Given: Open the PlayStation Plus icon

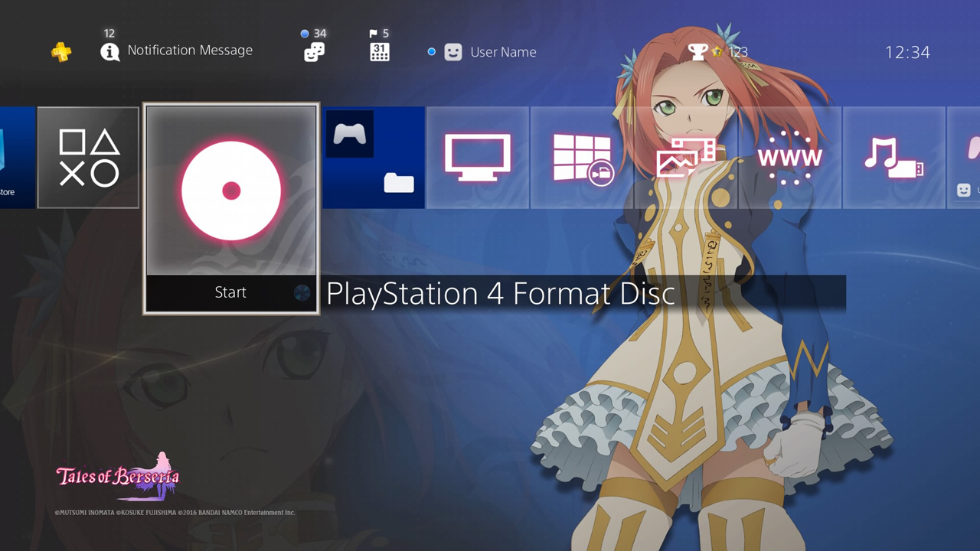Looking at the screenshot, I should pos(61,52).
